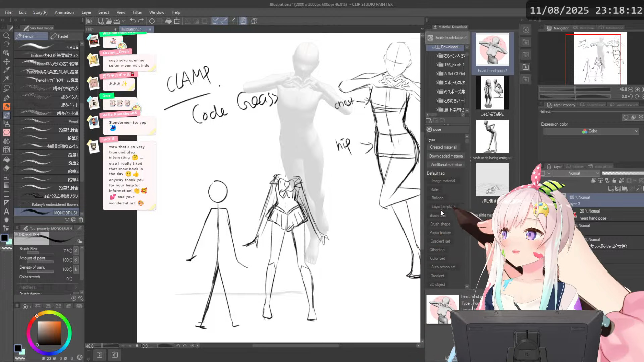The height and width of the screenshot is (362, 644).
Task: Open the Scale/Rotate transform icon in the command bar
Action: click(177, 21)
